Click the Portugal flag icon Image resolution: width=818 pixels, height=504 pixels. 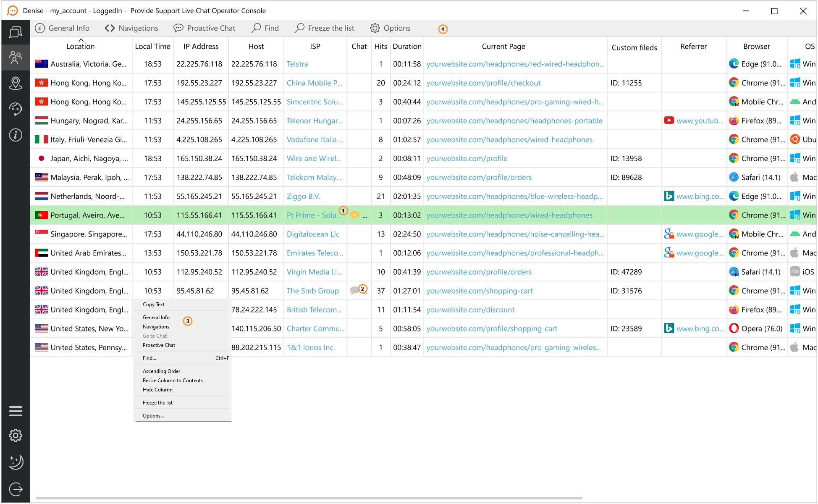(41, 215)
